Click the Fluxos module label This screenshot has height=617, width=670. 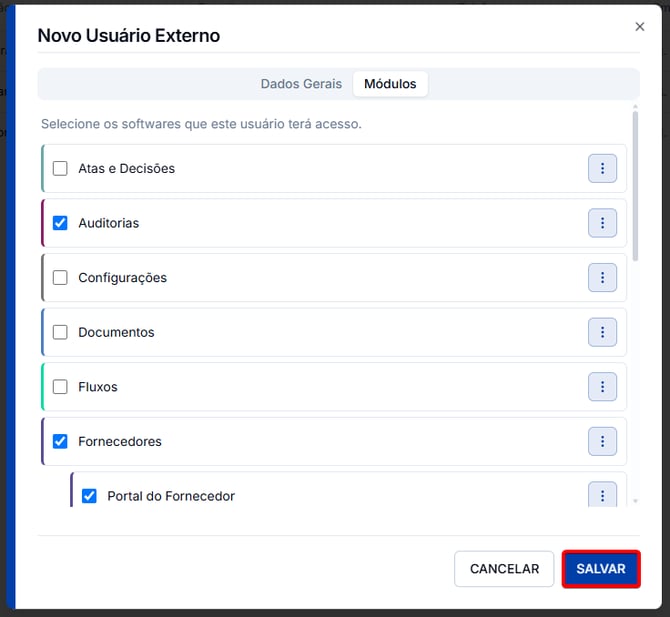(x=97, y=387)
